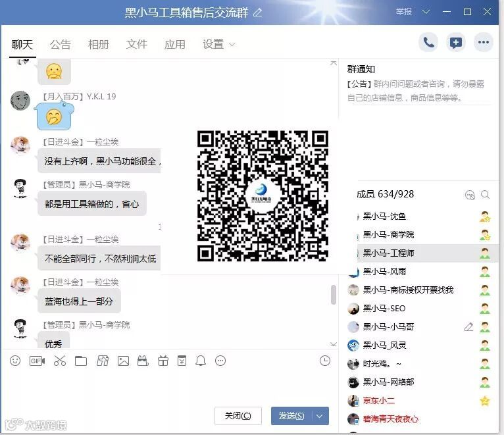Click the chat scrollbar thumb
The height and width of the screenshot is (435, 504).
coord(334,295)
